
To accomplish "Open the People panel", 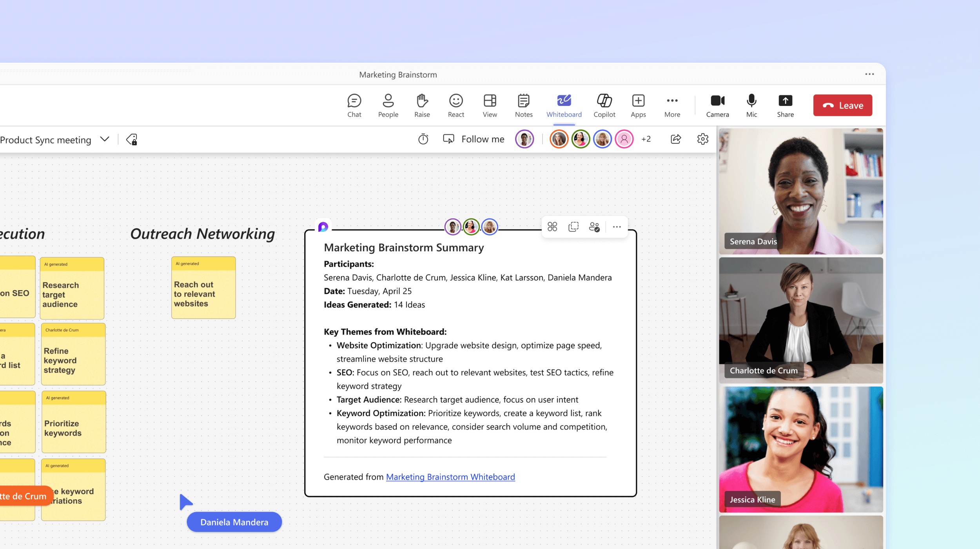I will 388,105.
